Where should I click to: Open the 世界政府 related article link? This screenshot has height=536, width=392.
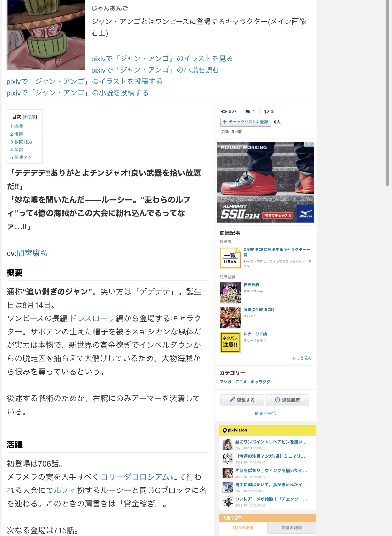(x=251, y=285)
